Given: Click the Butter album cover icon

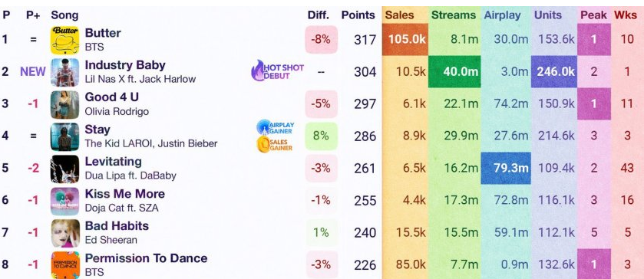Looking at the screenshot, I should click(x=65, y=40).
